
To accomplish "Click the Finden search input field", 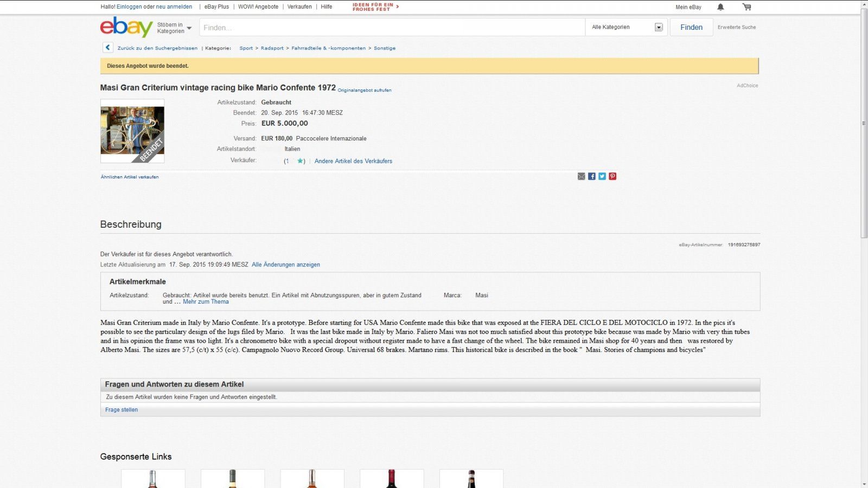I will 392,28.
